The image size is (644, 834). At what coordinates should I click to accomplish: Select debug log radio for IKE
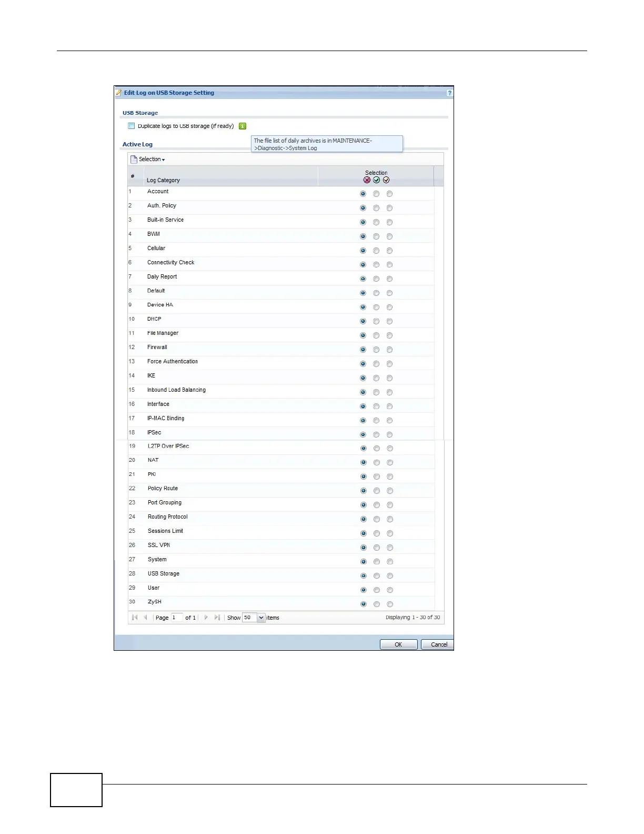tap(389, 379)
